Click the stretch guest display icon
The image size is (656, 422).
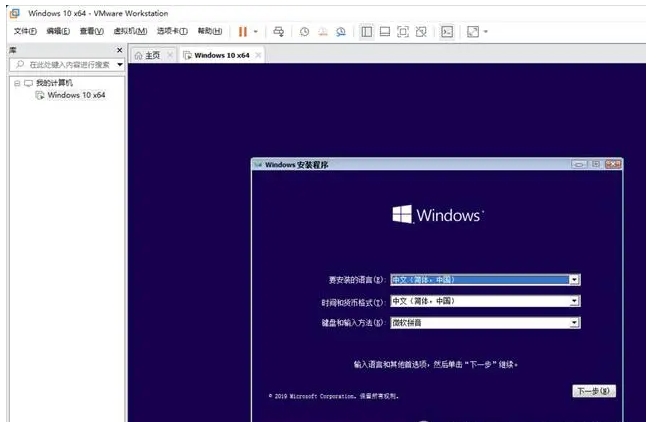coord(472,31)
